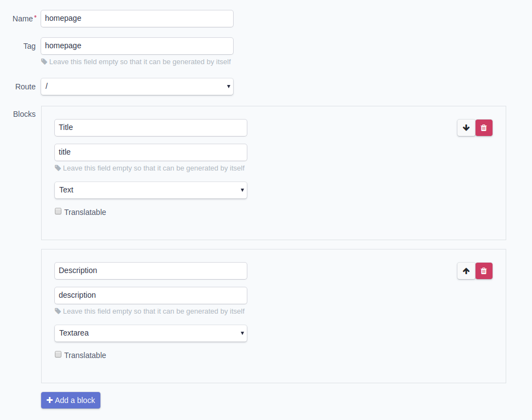Enable Translatable for the Description block
Screen dimensions: 532x420
[58, 355]
